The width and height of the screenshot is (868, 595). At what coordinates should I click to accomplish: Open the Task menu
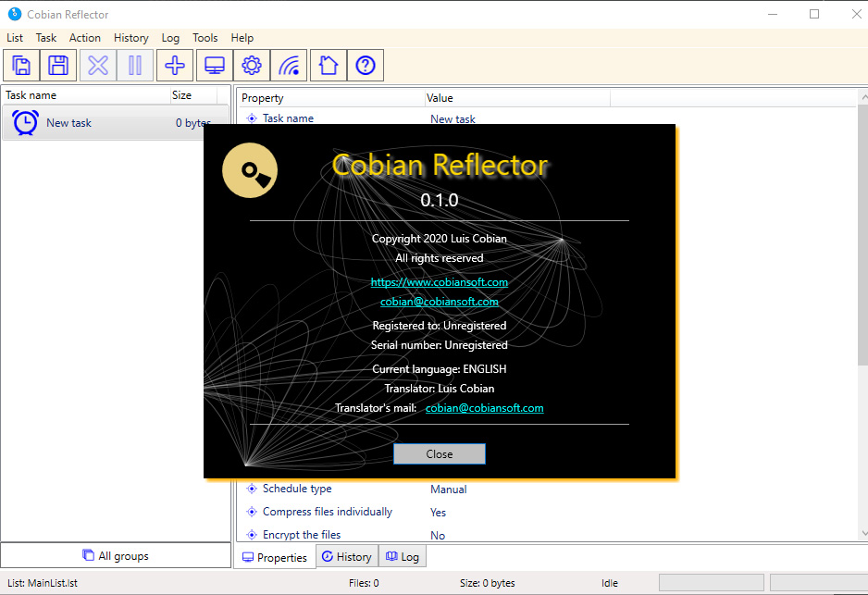point(46,38)
